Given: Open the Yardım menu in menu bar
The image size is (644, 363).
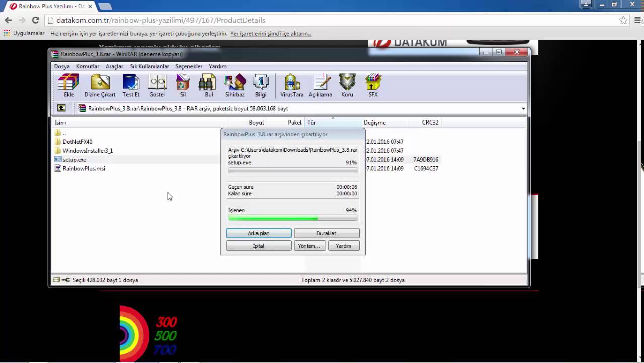Looking at the screenshot, I should click(218, 66).
